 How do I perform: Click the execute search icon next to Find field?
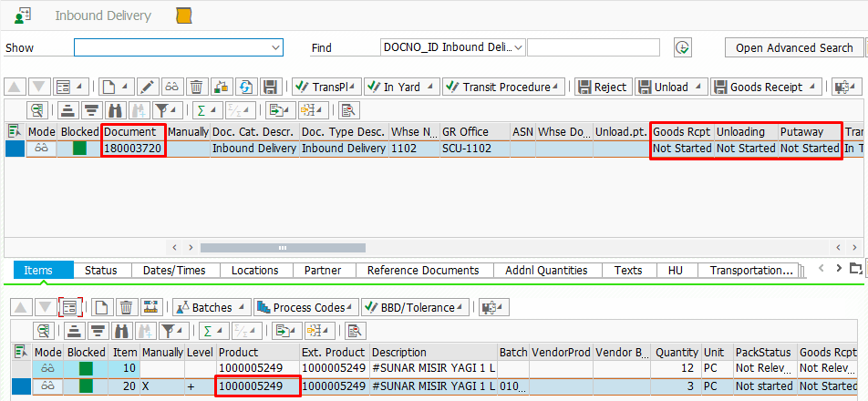pyautogui.click(x=681, y=47)
